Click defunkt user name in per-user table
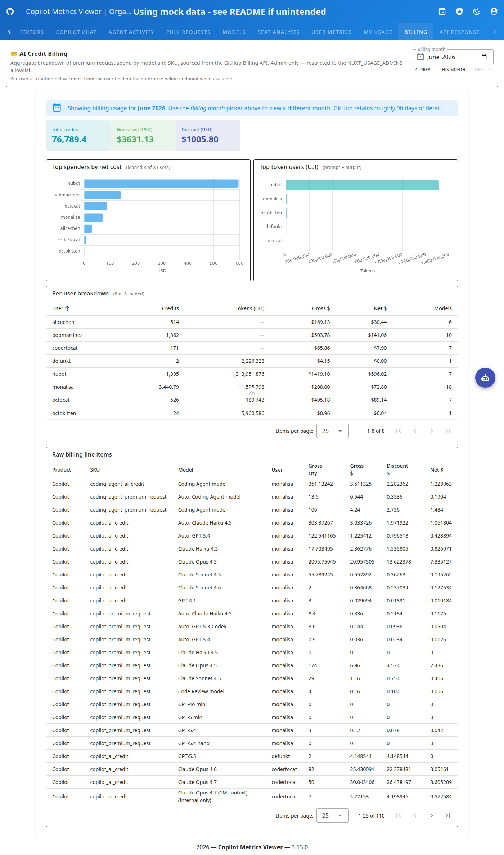This screenshot has width=504, height=855. (x=61, y=361)
